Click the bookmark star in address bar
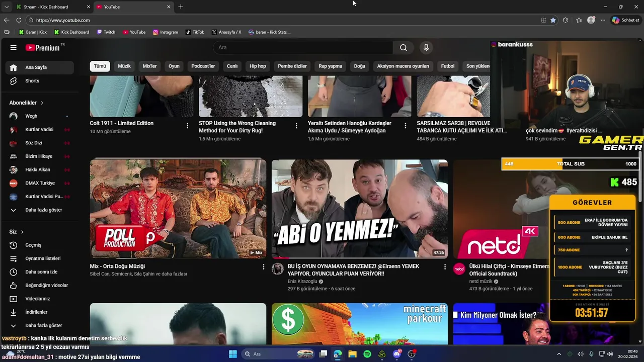Screen dimensions: 644x362 click(x=553, y=20)
